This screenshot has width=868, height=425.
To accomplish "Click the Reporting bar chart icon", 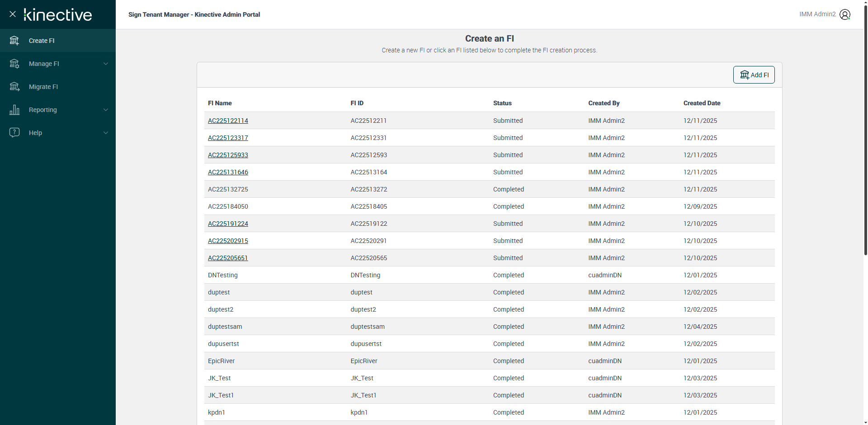I will [14, 110].
